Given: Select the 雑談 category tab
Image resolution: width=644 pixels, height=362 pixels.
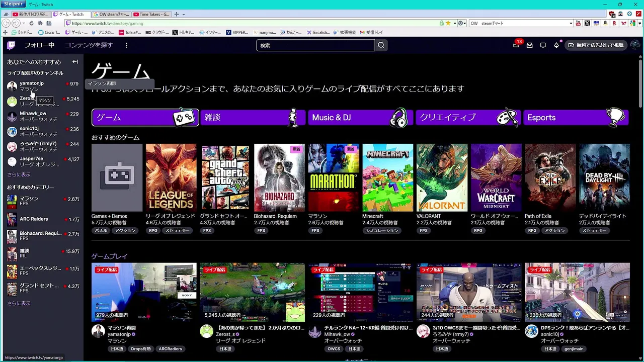Looking at the screenshot, I should point(253,117).
